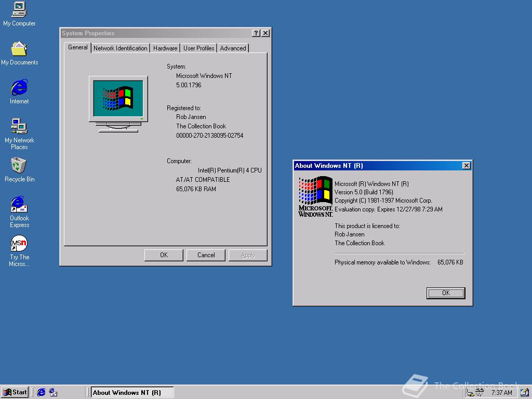The image size is (532, 399).
Task: Click the network connection tray icon
Action: point(470,393)
